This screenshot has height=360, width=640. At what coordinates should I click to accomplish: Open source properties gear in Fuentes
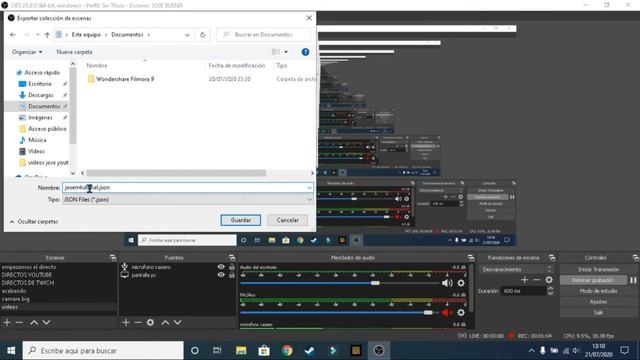pyautogui.click(x=150, y=322)
